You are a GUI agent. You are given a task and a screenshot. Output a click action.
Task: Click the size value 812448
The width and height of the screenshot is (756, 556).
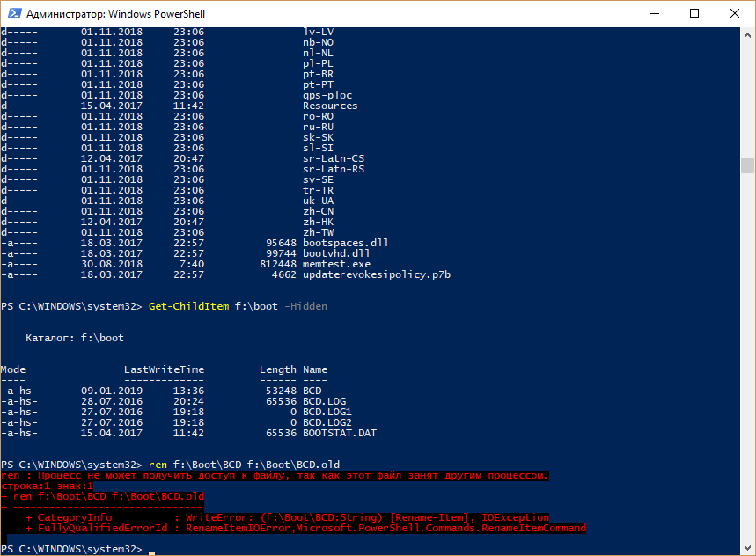pos(278,264)
